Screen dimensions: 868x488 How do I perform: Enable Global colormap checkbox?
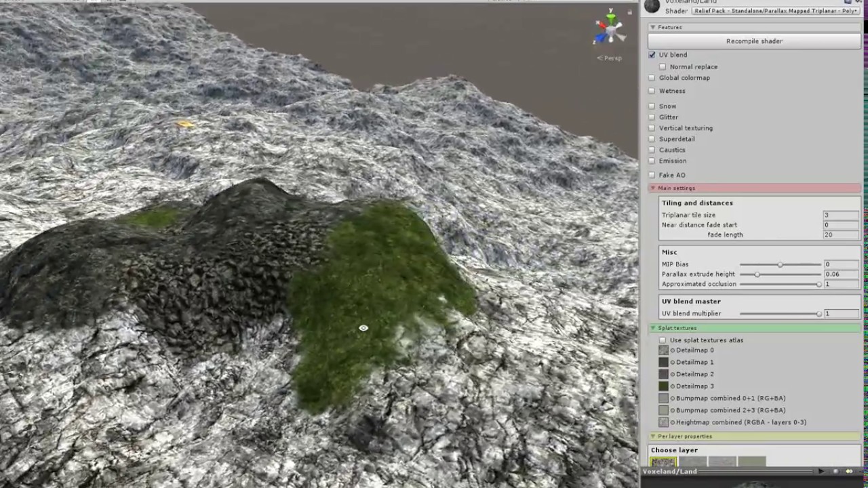click(x=652, y=78)
